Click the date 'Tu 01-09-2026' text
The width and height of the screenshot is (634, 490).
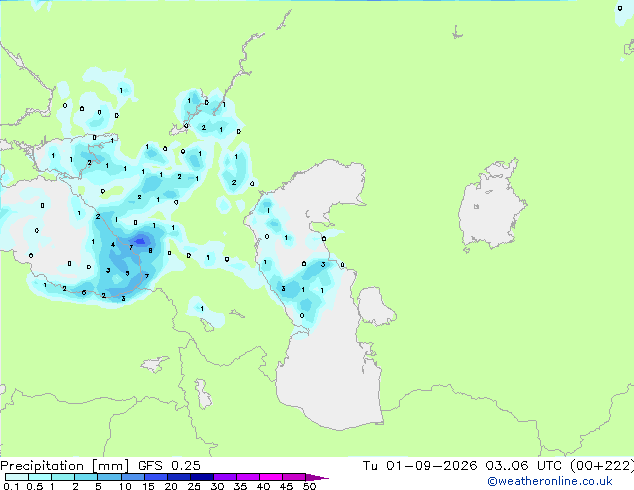(420, 466)
